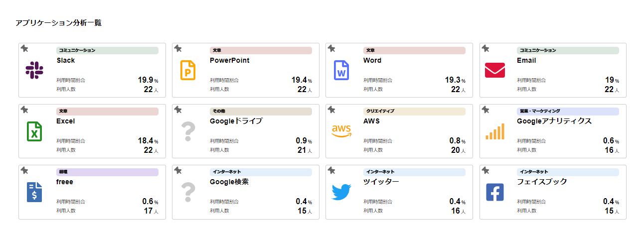
Task: Click the Slack app logo icon
Action: pos(34,70)
